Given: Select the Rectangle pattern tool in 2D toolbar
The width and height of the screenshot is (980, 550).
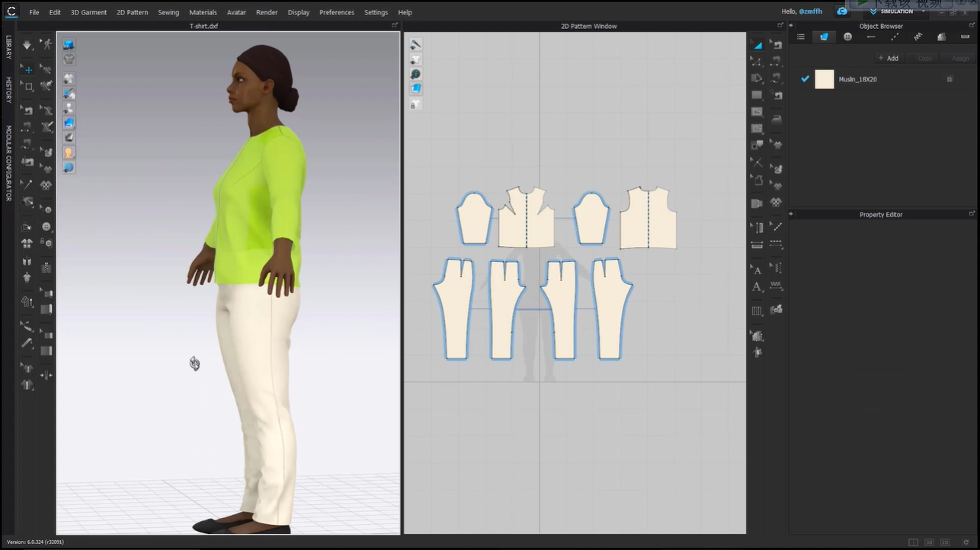Looking at the screenshot, I should coord(757,95).
